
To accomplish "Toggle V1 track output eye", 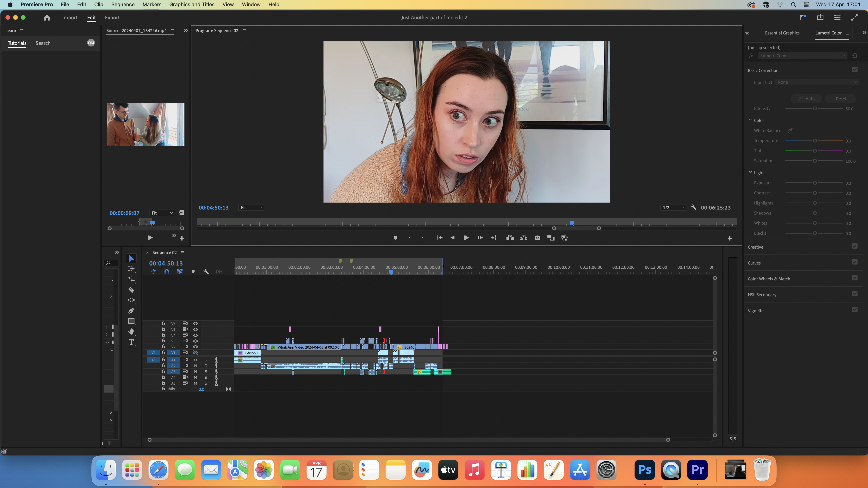I will [195, 353].
